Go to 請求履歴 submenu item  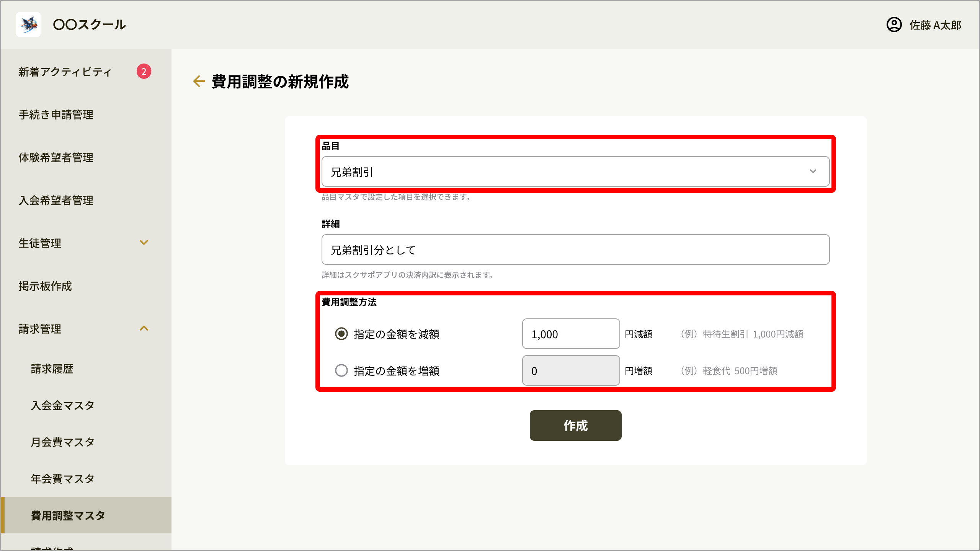(x=52, y=368)
